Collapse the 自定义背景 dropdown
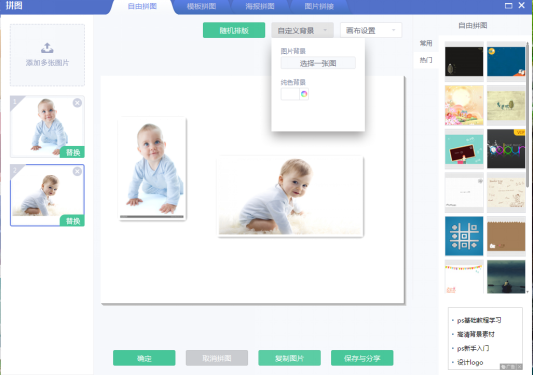 pyautogui.click(x=302, y=30)
